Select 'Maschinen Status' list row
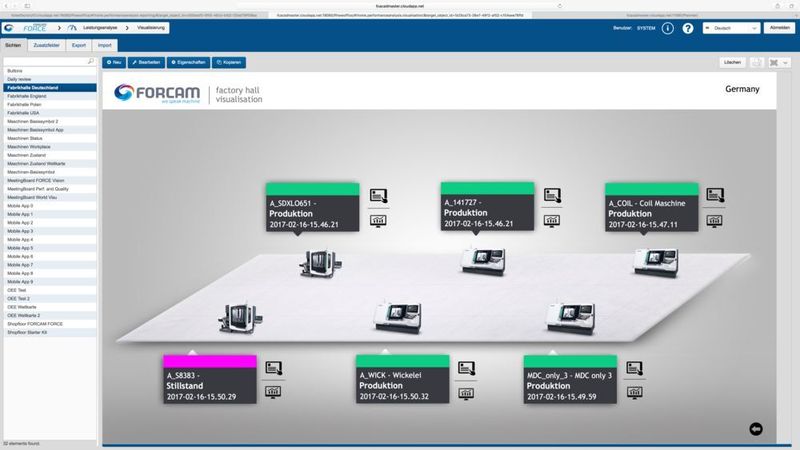800x450 pixels. coord(50,138)
